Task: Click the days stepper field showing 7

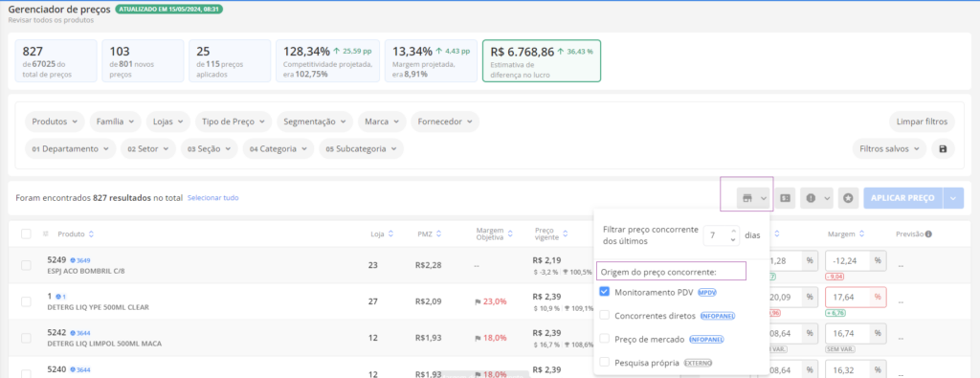Action: point(722,235)
